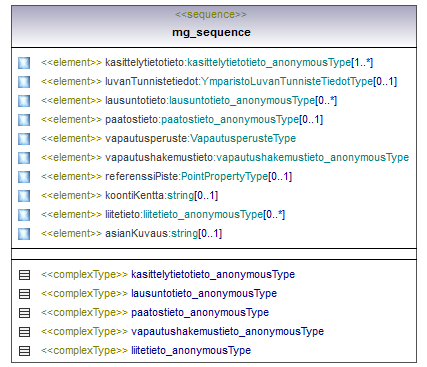Viewport: 427px width, 367px height.
Task: Click the element icon beside luvanTunnistetiedot
Action: point(24,82)
